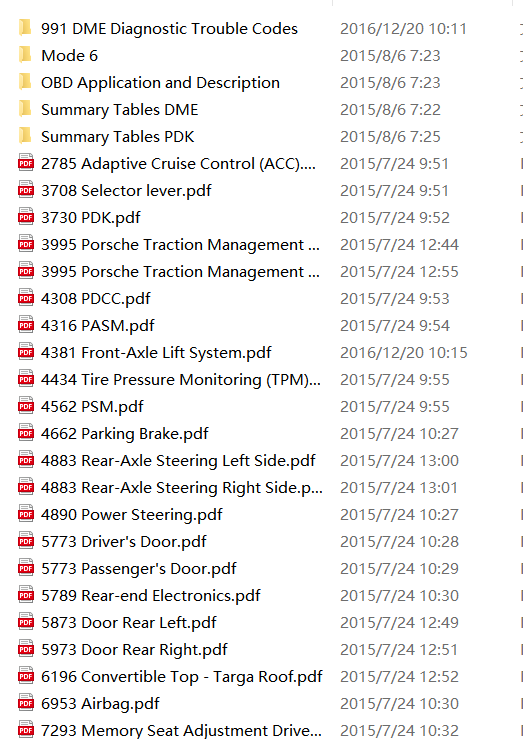Select file name 4562 PSM.pdf
Screen dimensions: 523x748
tap(92, 406)
